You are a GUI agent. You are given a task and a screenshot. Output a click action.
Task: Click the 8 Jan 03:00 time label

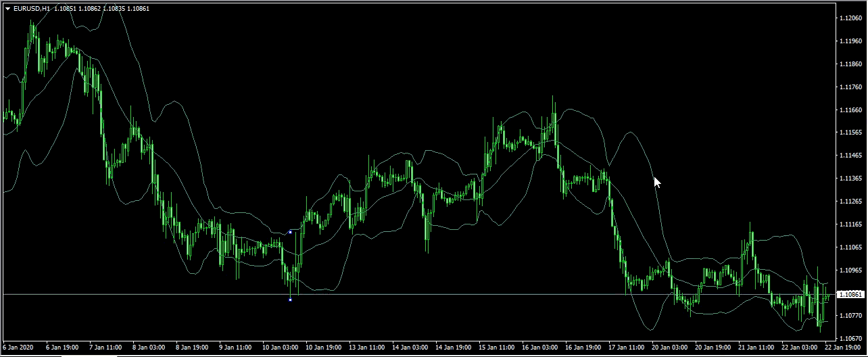pos(149,348)
